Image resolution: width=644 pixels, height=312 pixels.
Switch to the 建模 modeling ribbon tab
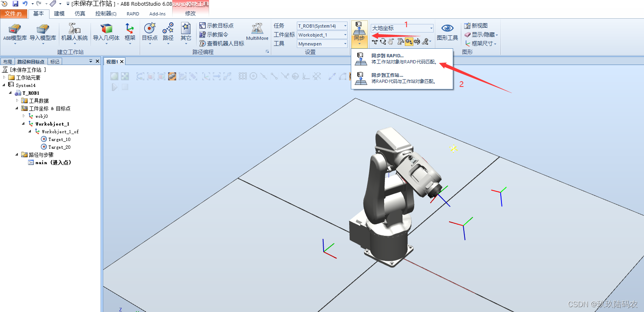point(59,13)
